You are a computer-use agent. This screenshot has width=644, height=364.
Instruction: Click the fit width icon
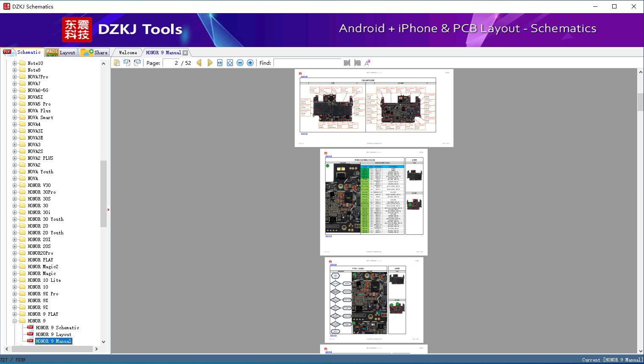(x=220, y=63)
